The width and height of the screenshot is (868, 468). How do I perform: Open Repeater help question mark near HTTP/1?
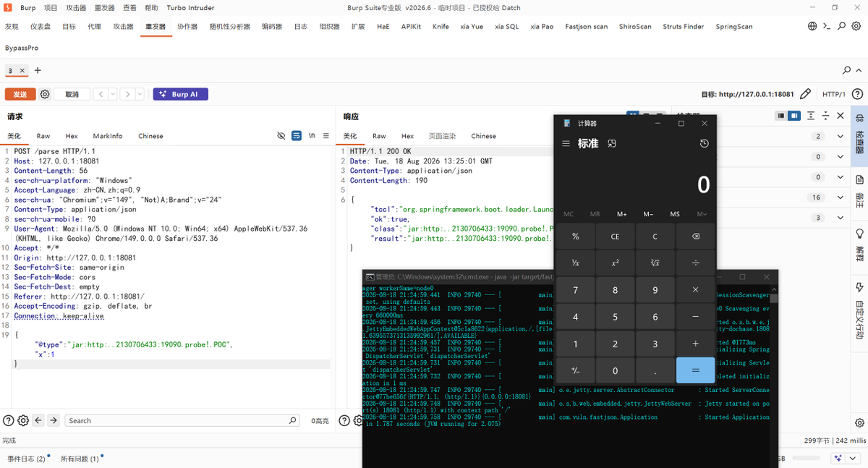[857, 94]
